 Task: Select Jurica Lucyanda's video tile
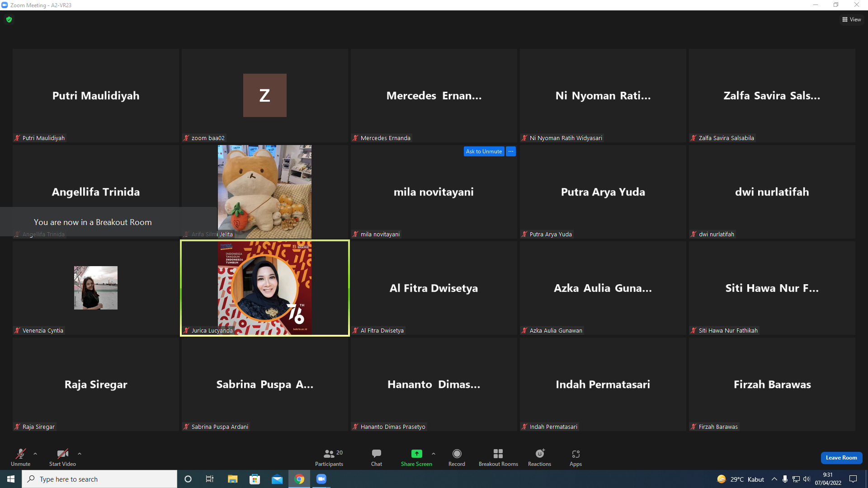265,288
